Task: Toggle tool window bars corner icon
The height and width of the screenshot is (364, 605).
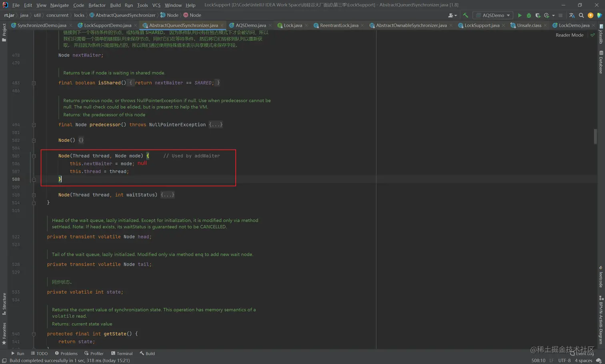Action: pos(4,361)
